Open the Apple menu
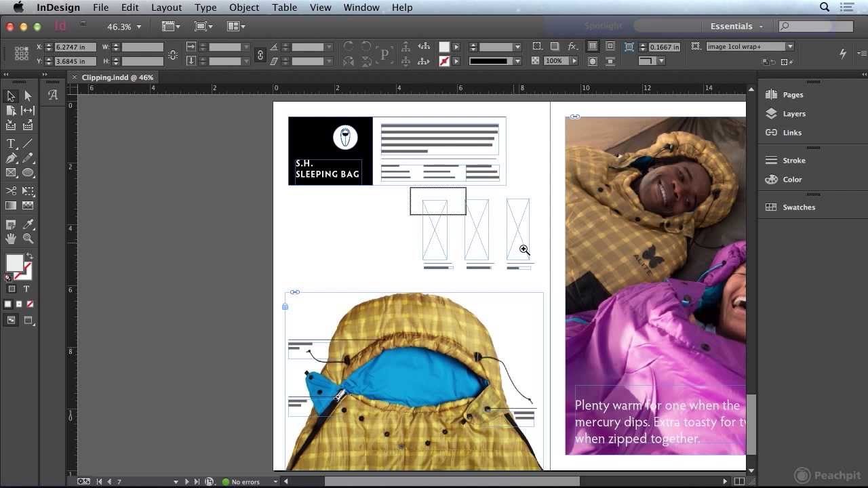This screenshot has width=868, height=488. [18, 7]
